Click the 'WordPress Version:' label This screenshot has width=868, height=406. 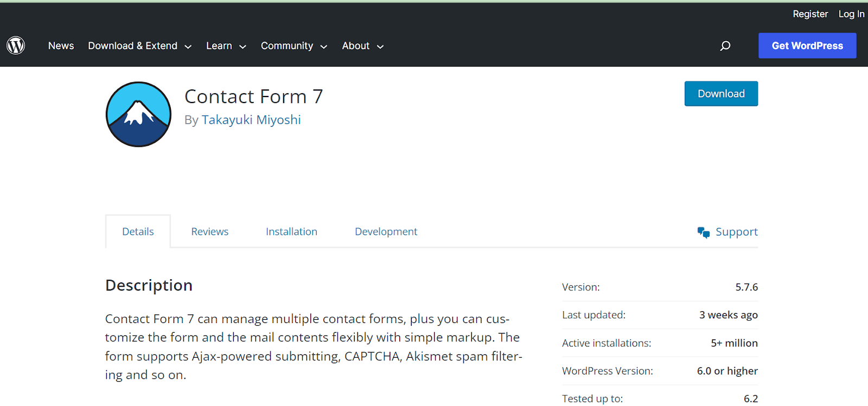coord(608,371)
